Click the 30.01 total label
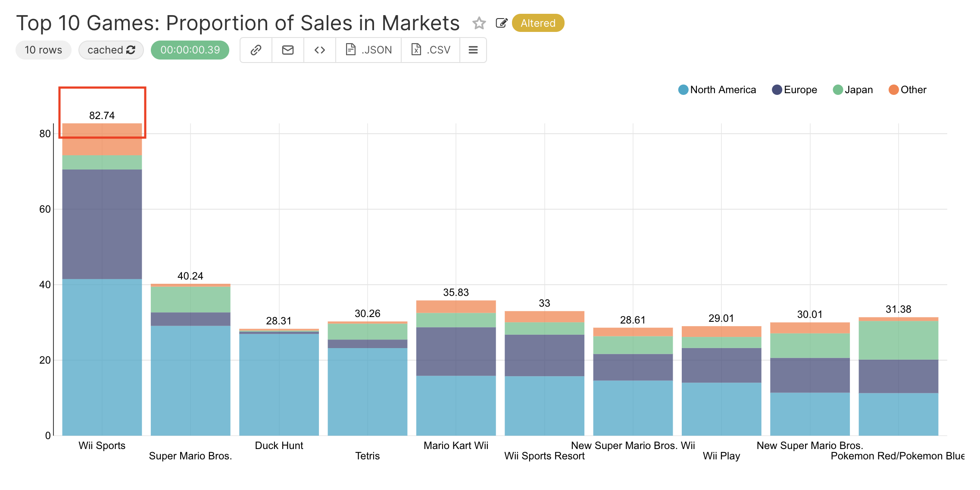 (x=810, y=314)
